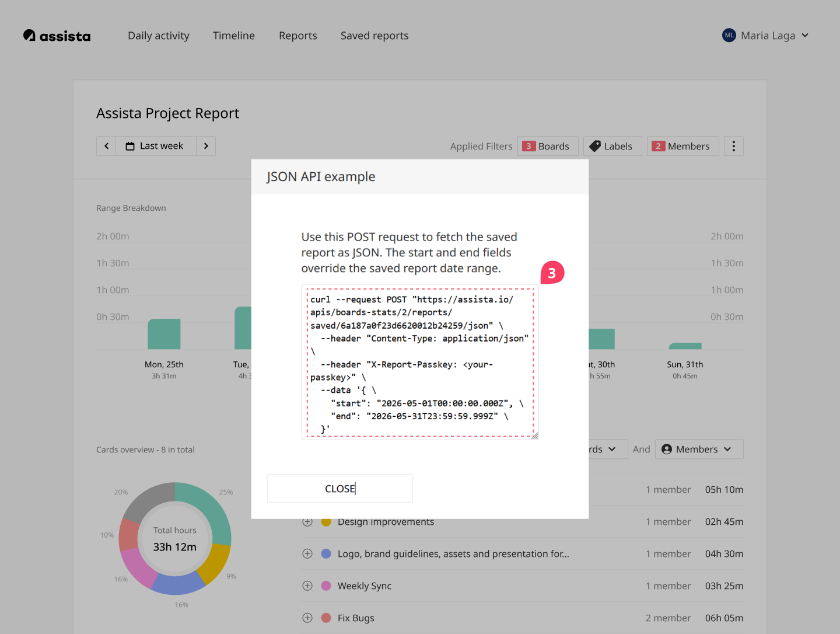Click Monday 25th bar in chart
Image resolution: width=840 pixels, height=634 pixels.
coord(164,334)
